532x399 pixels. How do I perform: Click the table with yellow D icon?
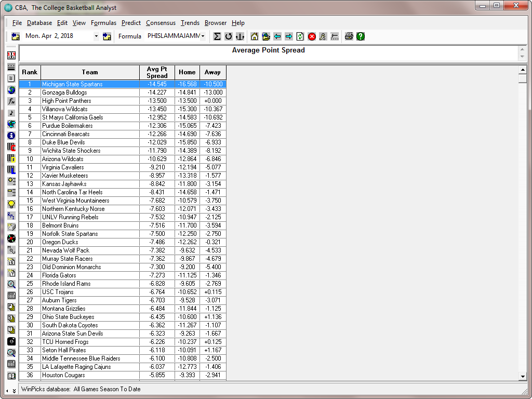[11, 158]
